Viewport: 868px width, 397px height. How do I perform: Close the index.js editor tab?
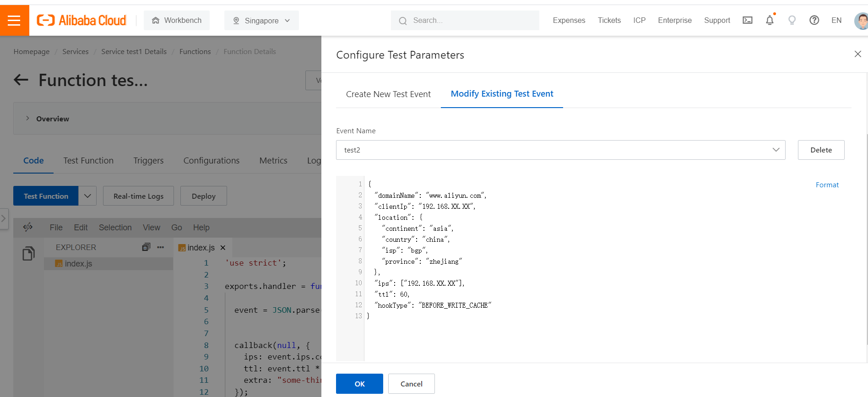(x=223, y=248)
